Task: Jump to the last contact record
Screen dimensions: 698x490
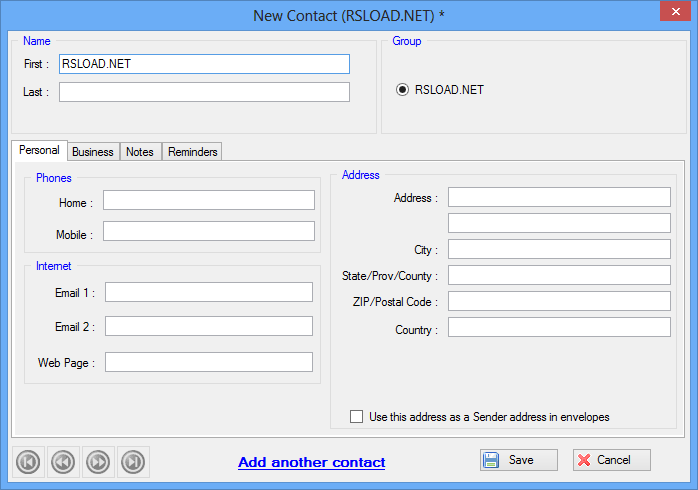Action: (x=133, y=462)
